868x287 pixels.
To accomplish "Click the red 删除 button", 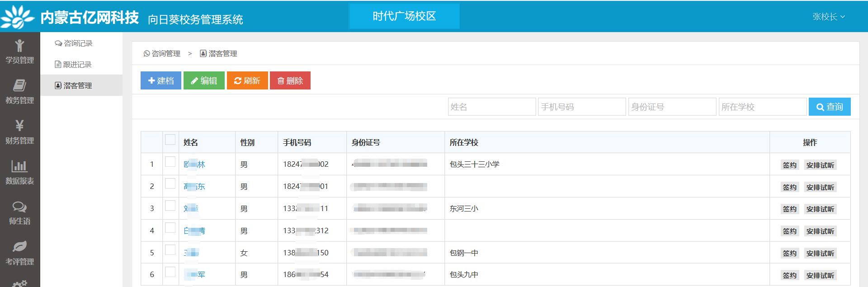I will tap(290, 80).
